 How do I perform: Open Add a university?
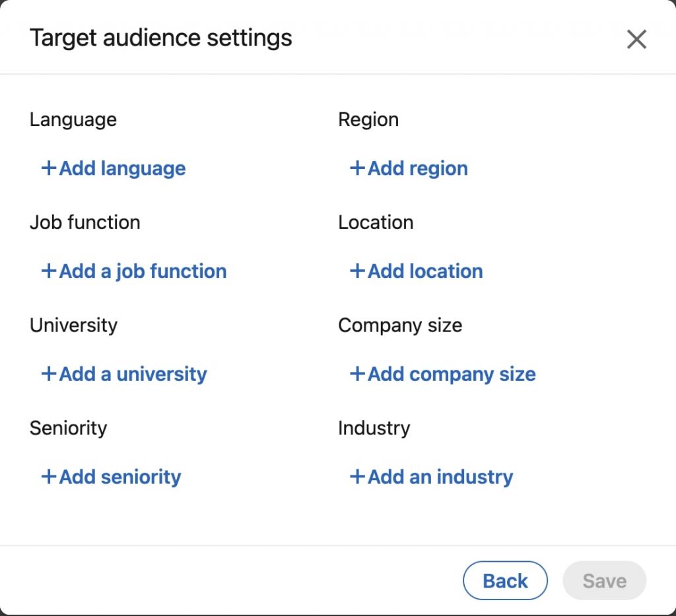click(x=124, y=374)
